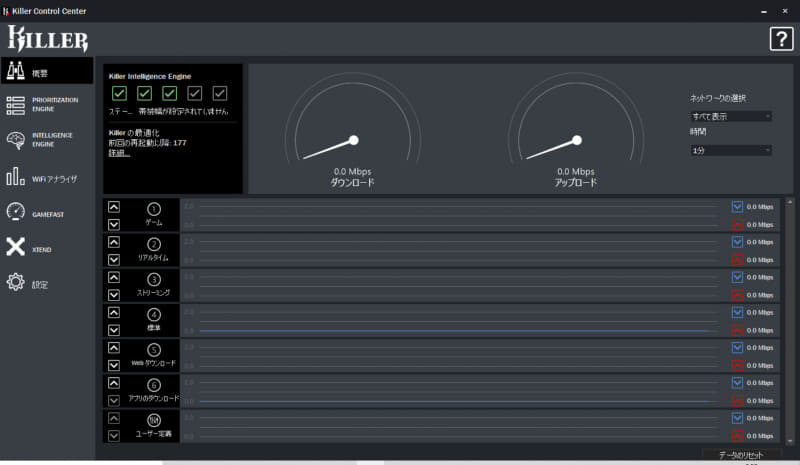Click the number 6 app download icon

pos(154,385)
